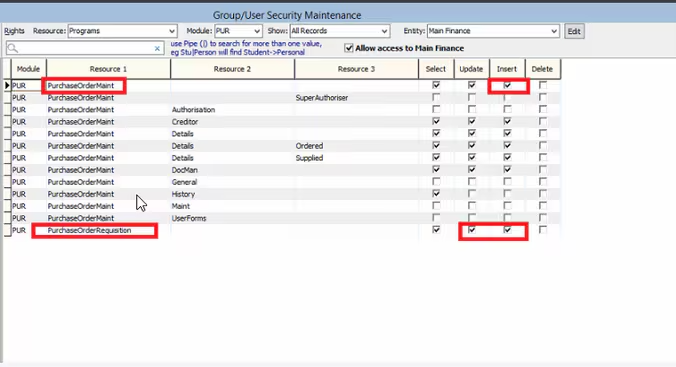Select the Maint cell in Resource 2
676x367 pixels.
232,206
